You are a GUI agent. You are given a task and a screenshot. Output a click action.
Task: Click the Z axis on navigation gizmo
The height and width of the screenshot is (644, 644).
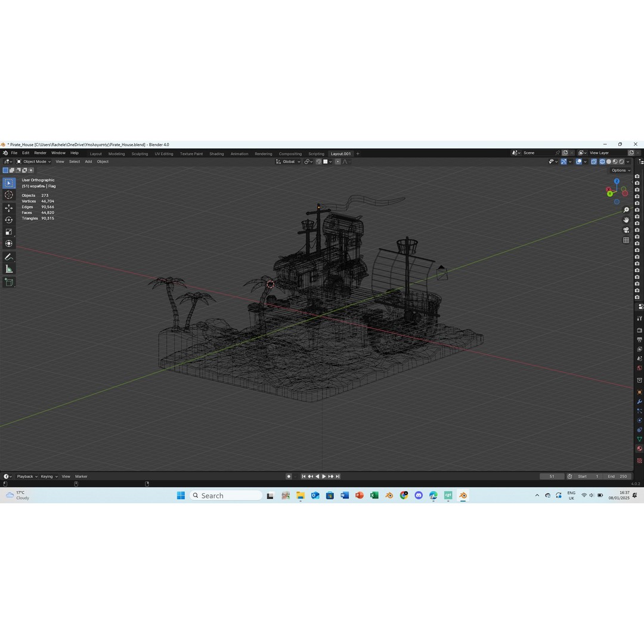(617, 181)
